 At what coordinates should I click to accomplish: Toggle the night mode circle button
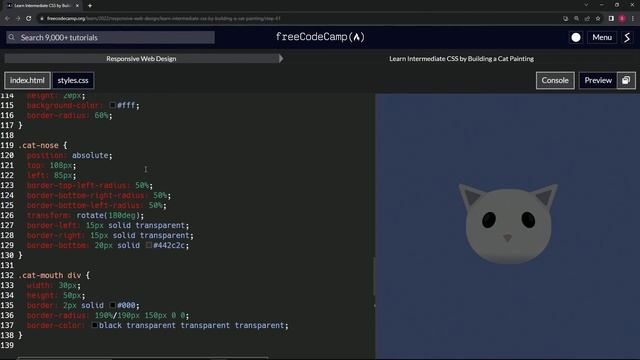(576, 38)
